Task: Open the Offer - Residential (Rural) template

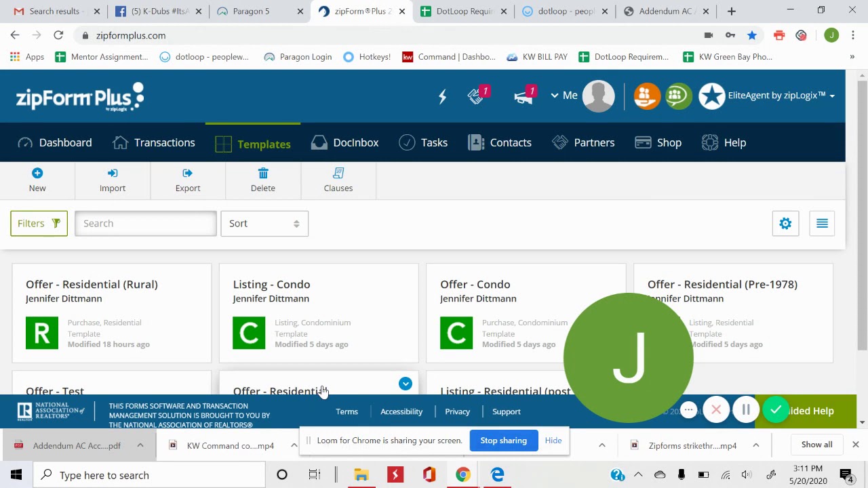Action: (x=92, y=285)
